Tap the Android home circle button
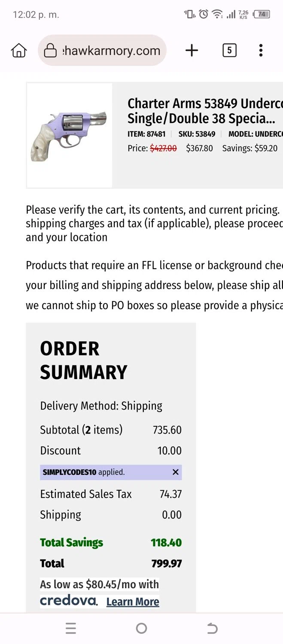The image size is (283, 644). pyautogui.click(x=141, y=629)
